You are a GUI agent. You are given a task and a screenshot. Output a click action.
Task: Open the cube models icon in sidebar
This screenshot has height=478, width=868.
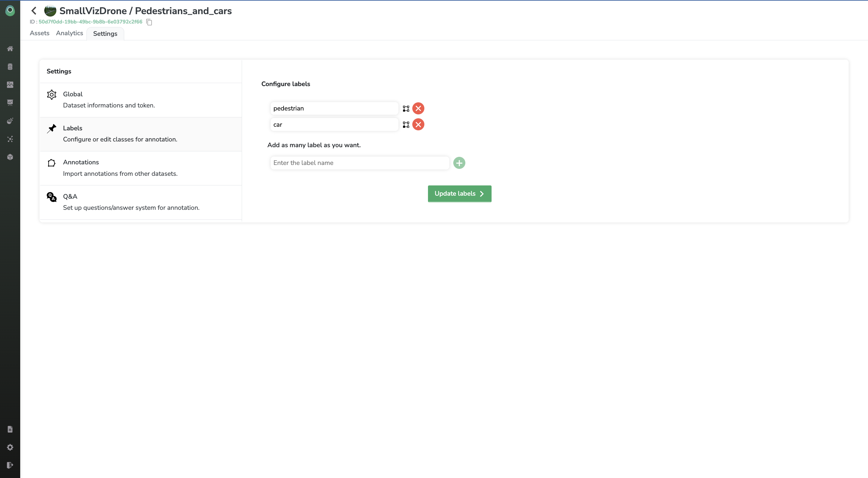(10, 157)
